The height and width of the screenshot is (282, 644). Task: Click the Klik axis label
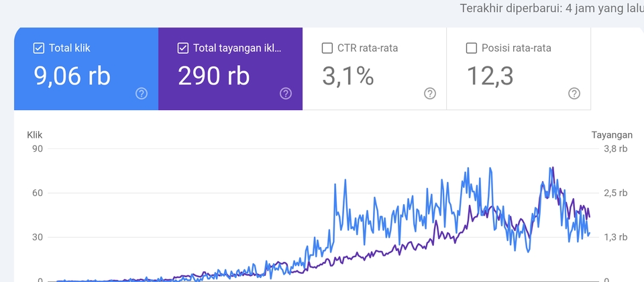[34, 135]
